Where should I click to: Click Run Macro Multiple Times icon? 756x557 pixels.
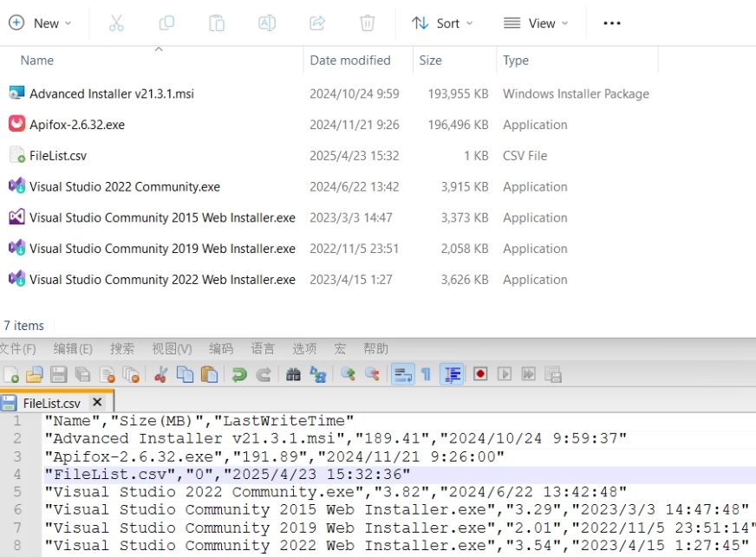(x=529, y=374)
